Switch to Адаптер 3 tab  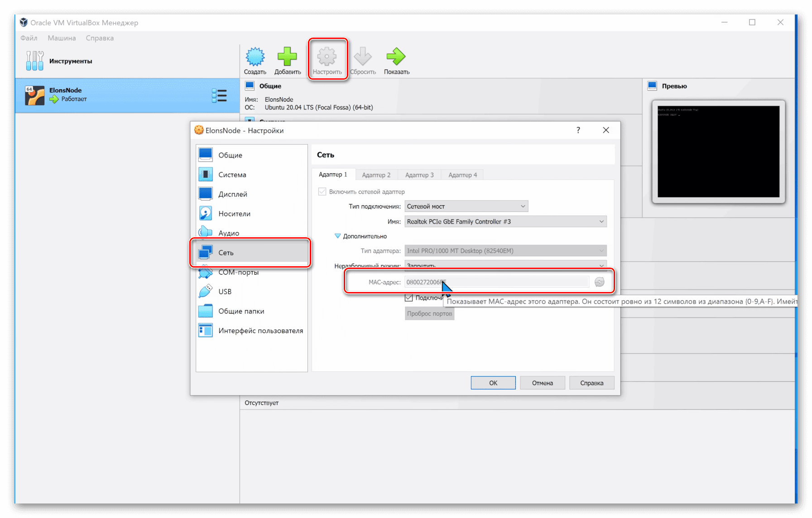[x=419, y=175]
